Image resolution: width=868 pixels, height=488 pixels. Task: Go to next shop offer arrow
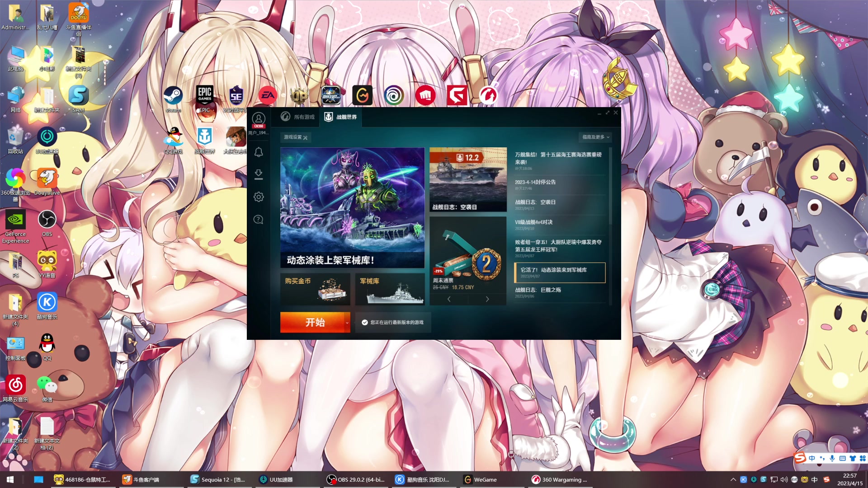coord(487,299)
